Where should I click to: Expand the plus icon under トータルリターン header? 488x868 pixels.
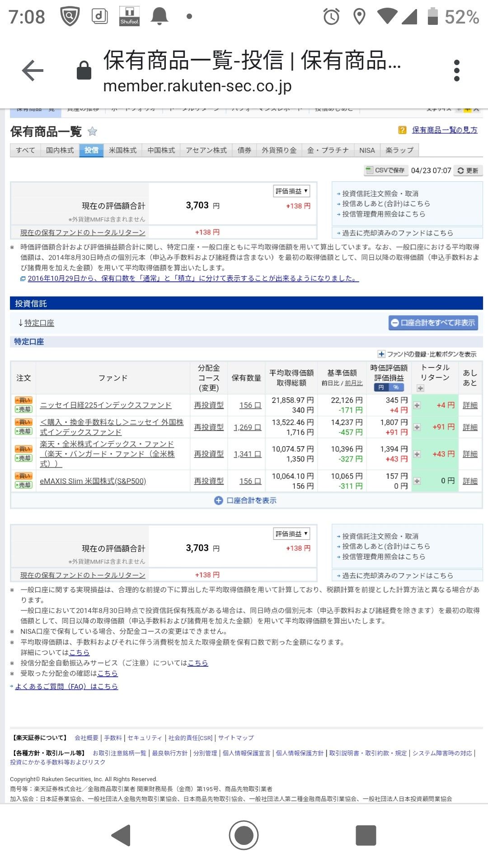(420, 388)
